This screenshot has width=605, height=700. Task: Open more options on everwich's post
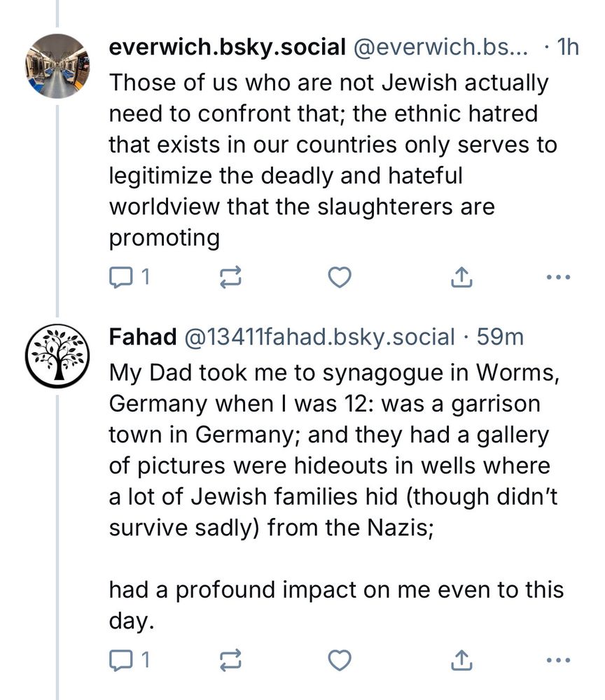[x=557, y=278]
